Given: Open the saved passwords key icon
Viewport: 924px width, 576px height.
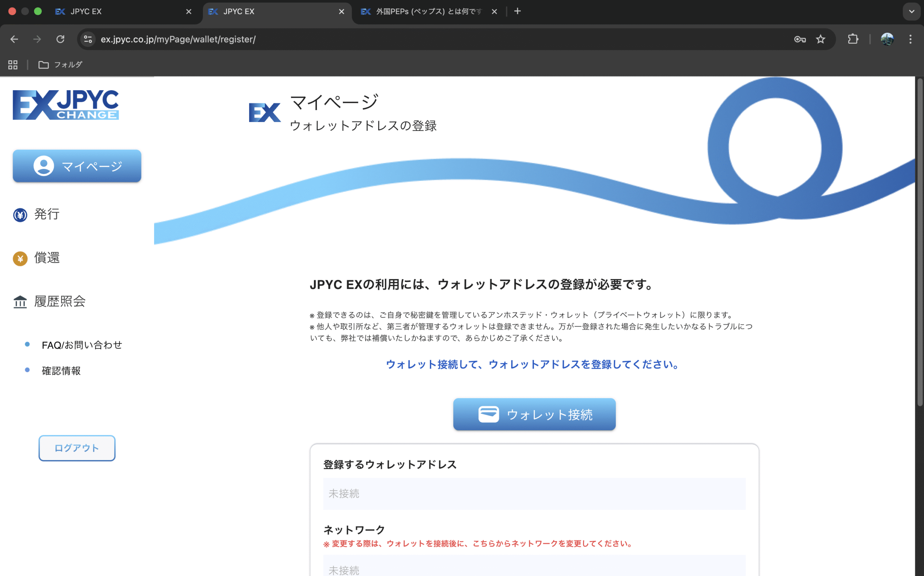Looking at the screenshot, I should click(800, 39).
